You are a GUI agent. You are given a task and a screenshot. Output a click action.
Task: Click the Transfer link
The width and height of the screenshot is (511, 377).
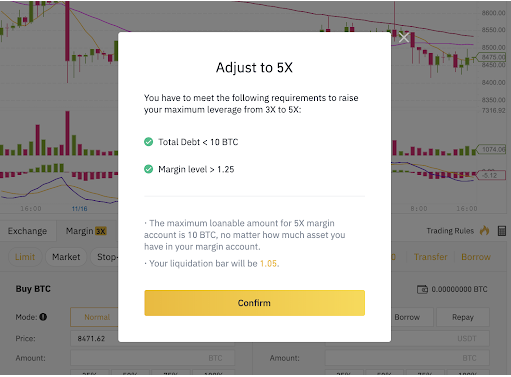click(431, 257)
